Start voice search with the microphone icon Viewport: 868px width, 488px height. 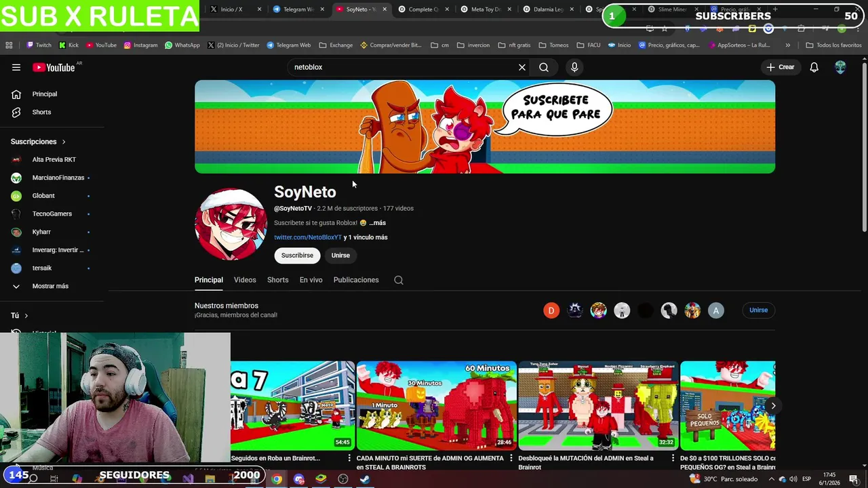[574, 67]
